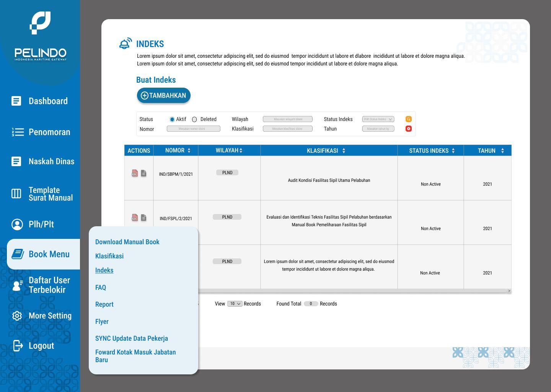Click the Dashboard sidebar icon

tap(16, 101)
